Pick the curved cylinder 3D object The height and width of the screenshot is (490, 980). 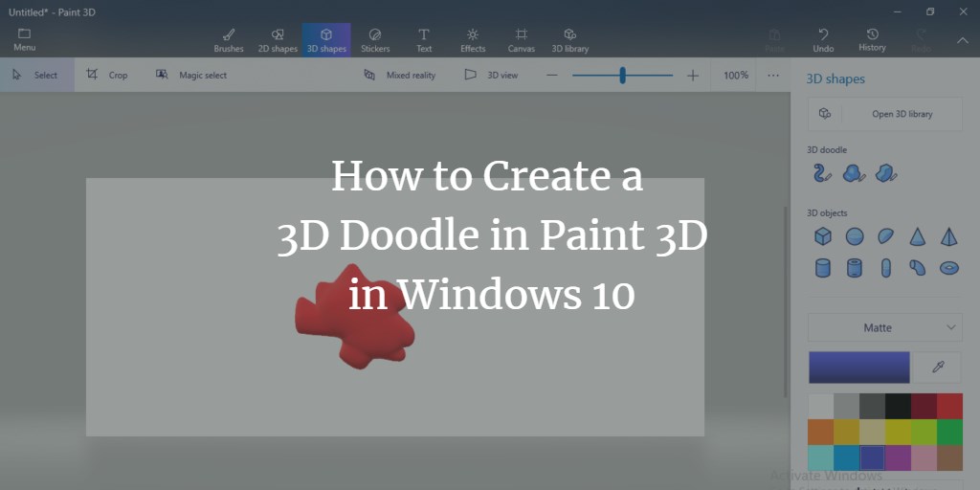click(917, 268)
